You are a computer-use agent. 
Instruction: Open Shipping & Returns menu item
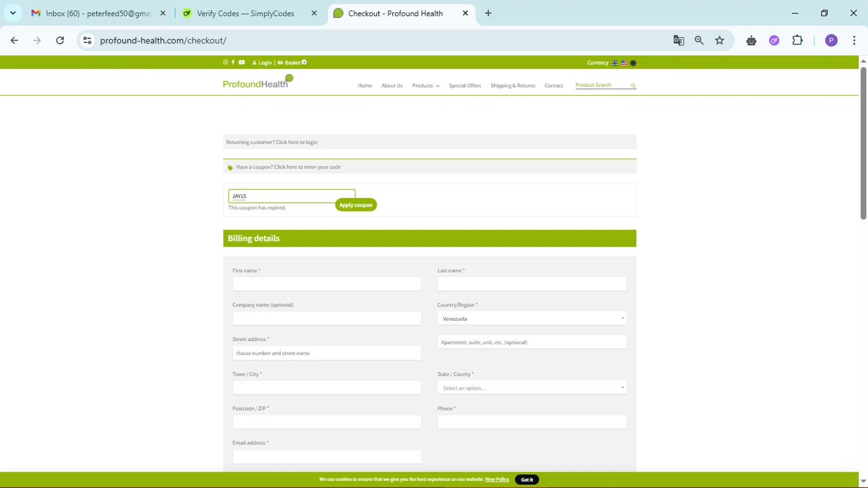point(513,86)
